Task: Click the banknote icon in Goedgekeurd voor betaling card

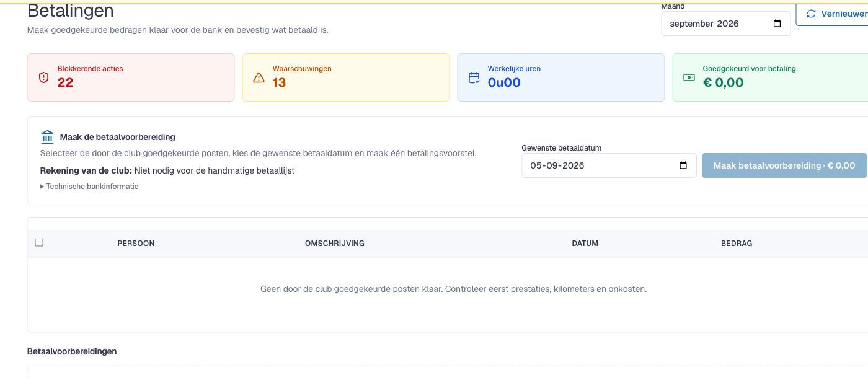Action: (689, 77)
